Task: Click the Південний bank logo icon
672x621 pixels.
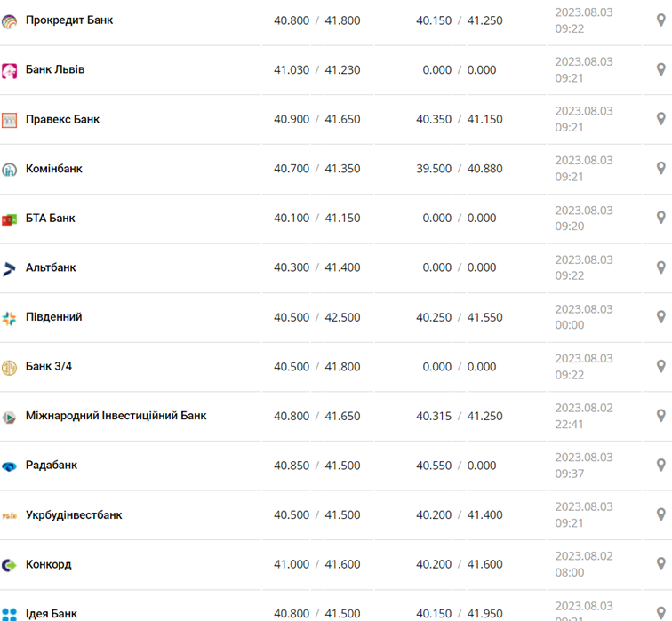Action: 9,318
